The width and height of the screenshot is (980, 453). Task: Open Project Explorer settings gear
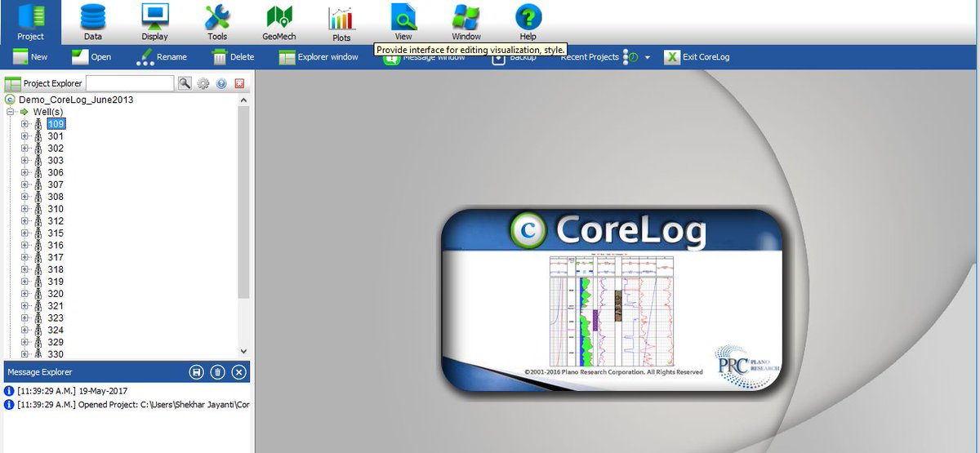point(203,83)
